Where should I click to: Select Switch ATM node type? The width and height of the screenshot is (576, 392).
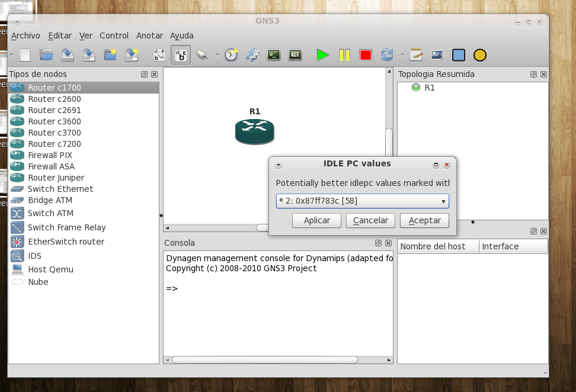(84, 213)
